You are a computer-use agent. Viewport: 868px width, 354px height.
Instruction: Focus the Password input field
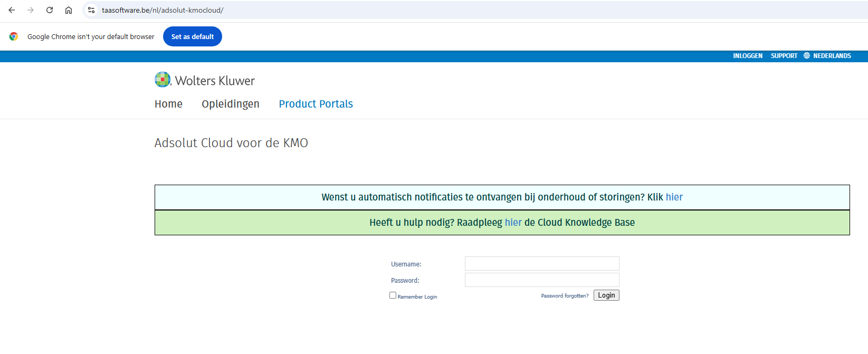pos(542,280)
